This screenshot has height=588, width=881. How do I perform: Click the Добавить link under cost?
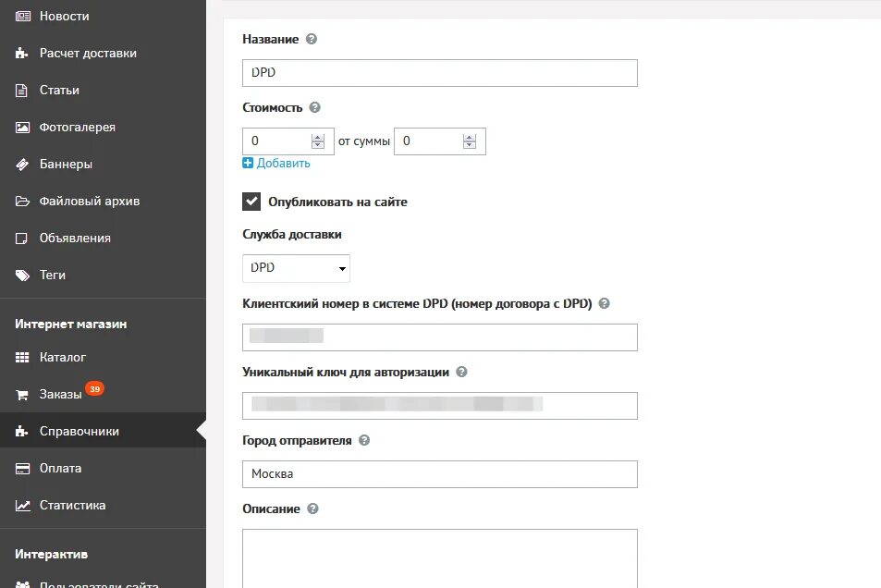point(283,163)
